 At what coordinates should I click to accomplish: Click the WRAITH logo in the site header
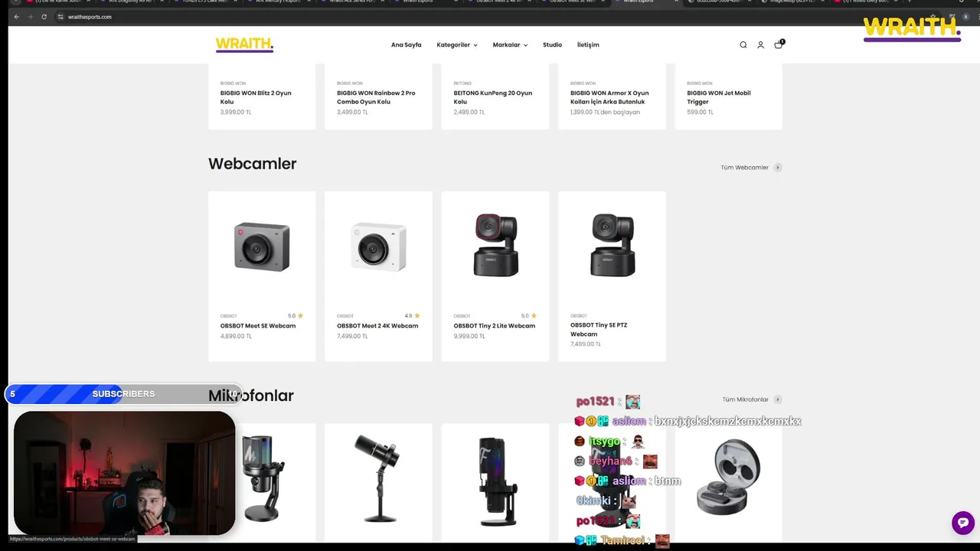[244, 44]
